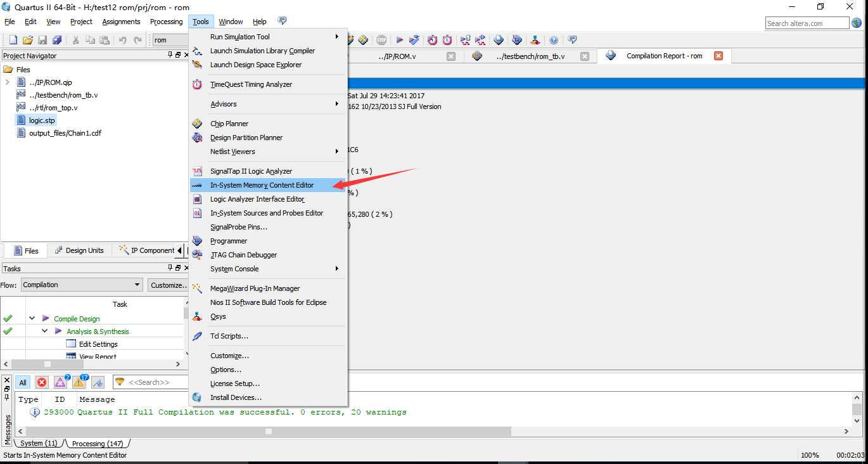Collapse the Analysis & Synthesis task

coord(44,331)
